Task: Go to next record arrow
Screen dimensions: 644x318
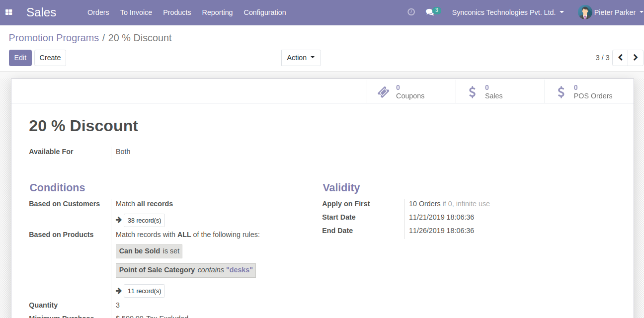Action: [x=635, y=58]
